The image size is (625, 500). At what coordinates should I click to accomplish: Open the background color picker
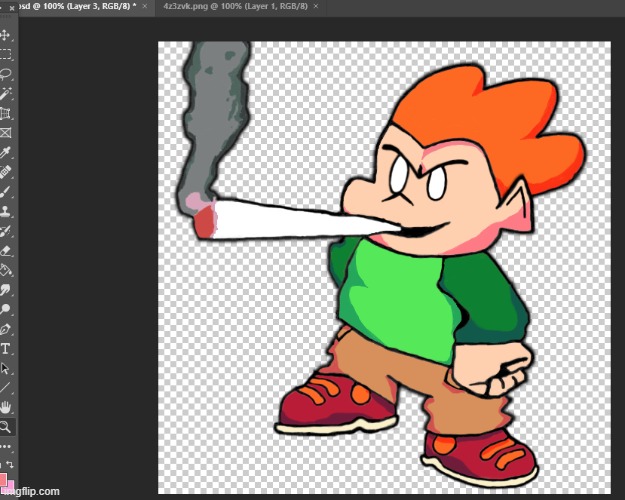[10, 484]
